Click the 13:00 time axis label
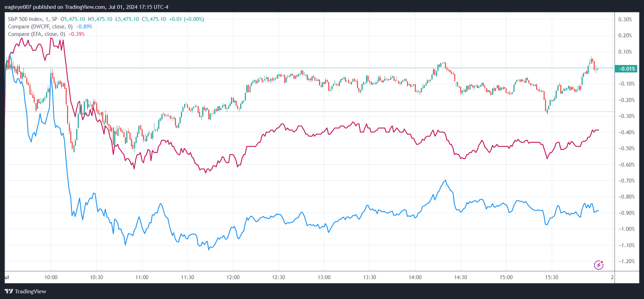 click(324, 277)
